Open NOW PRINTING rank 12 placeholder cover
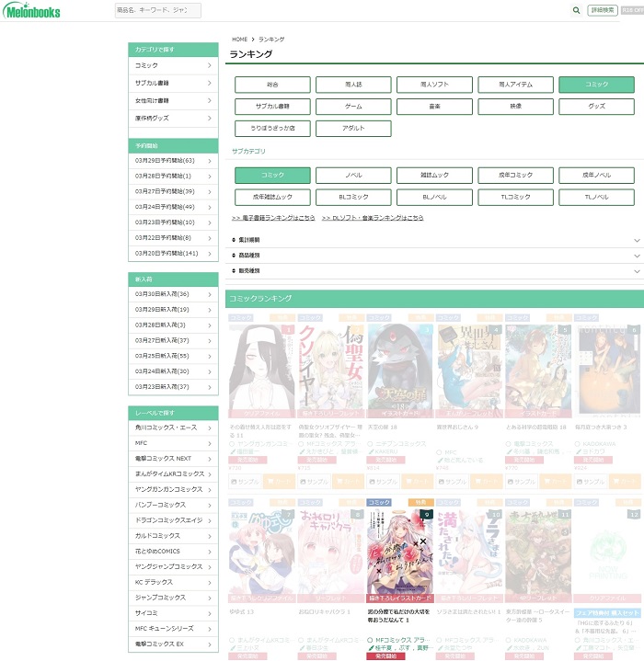Image resolution: width=644 pixels, height=661 pixels. pyautogui.click(x=607, y=555)
